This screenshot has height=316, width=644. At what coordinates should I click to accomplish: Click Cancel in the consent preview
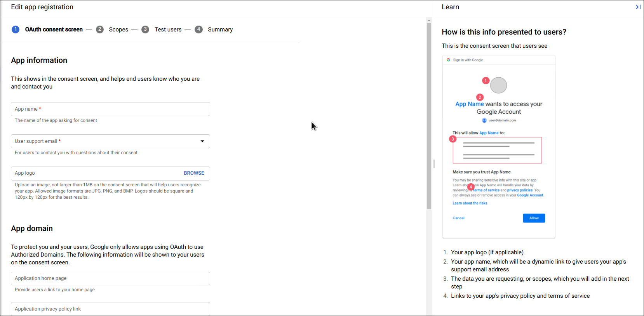pyautogui.click(x=458, y=218)
